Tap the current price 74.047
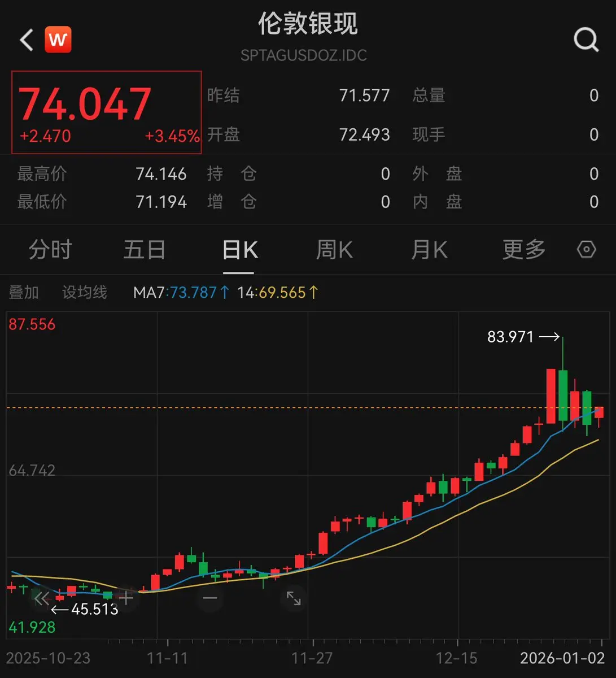 85,104
